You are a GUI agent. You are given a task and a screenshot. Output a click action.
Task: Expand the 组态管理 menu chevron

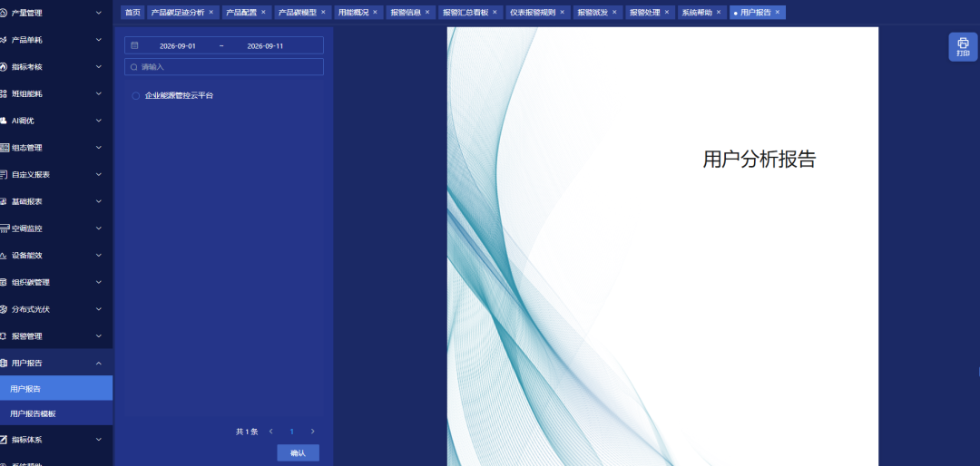click(x=99, y=148)
